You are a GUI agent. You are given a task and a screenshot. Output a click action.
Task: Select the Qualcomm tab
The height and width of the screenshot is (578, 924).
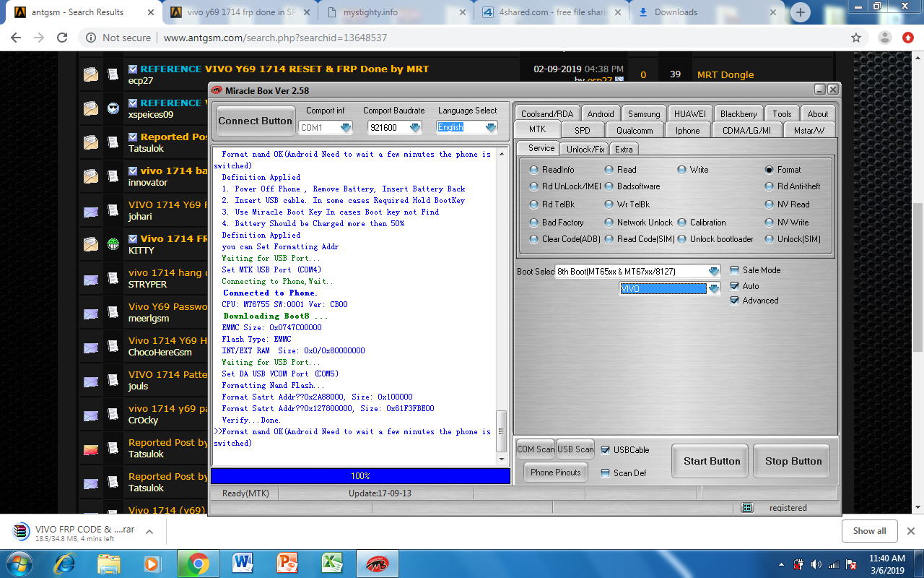(x=635, y=131)
